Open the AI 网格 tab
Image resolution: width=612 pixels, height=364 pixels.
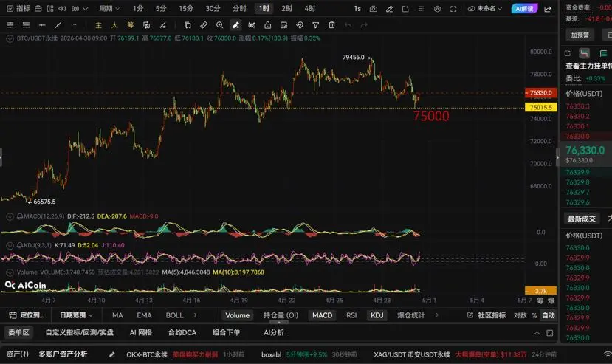[140, 332]
